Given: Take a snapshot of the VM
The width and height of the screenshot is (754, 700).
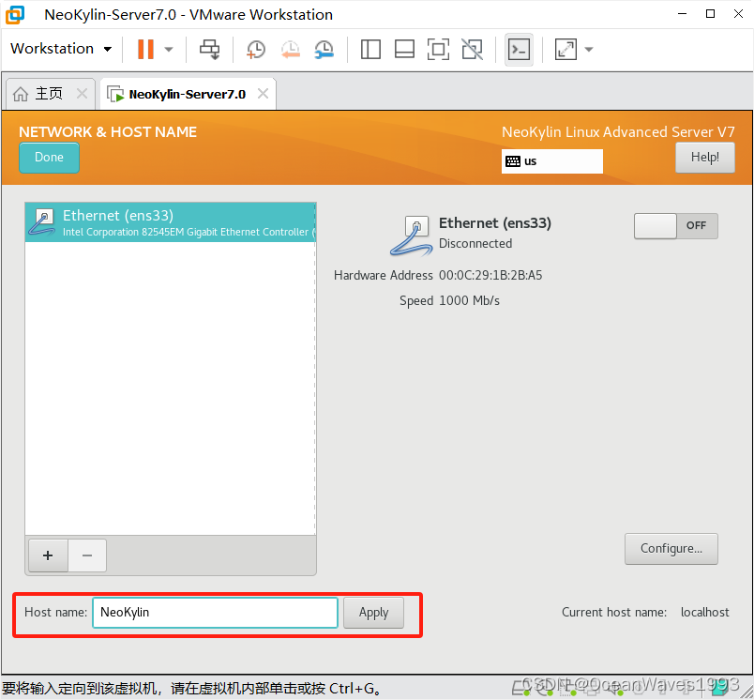Looking at the screenshot, I should 256,49.
